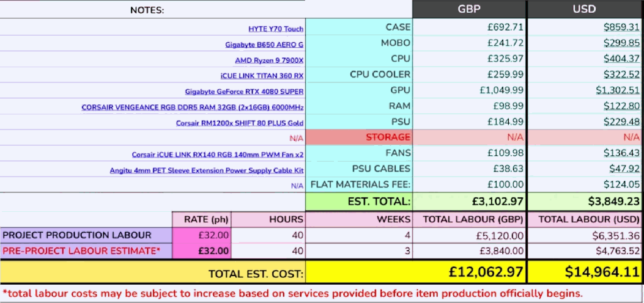
Task: Click the GBP column header
Action: pos(469,9)
